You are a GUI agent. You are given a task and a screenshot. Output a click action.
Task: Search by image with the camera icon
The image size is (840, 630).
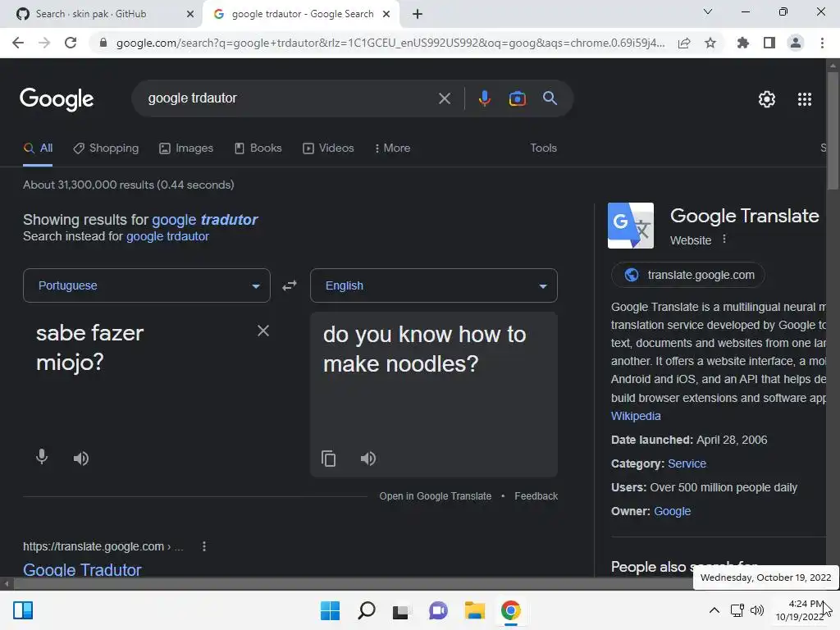click(517, 98)
